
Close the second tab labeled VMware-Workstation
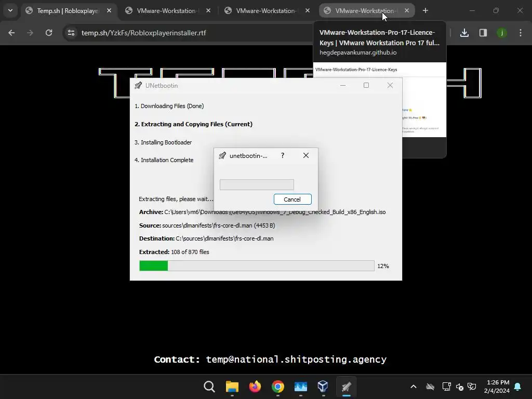coord(208,11)
